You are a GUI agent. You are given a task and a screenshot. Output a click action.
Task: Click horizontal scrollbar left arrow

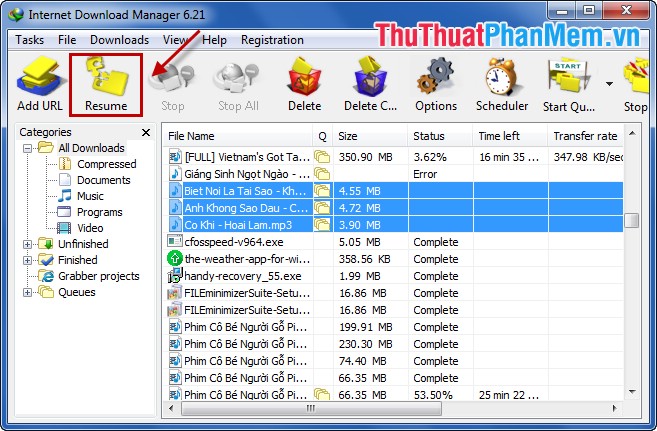[171, 408]
